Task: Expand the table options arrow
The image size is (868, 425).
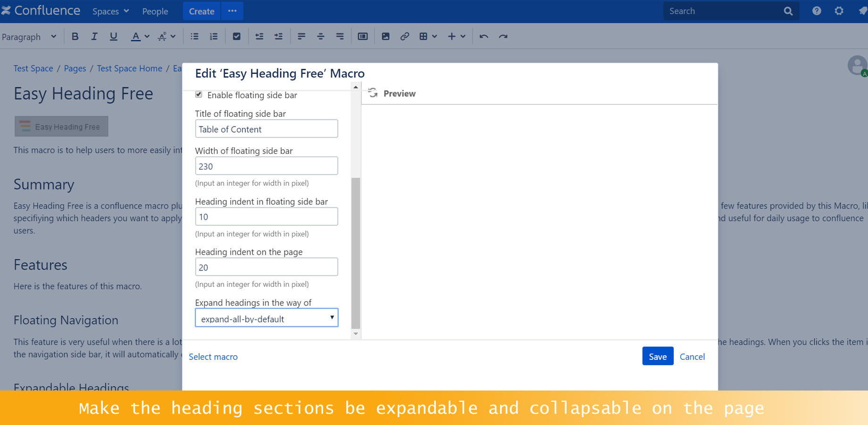Action: pyautogui.click(x=434, y=36)
